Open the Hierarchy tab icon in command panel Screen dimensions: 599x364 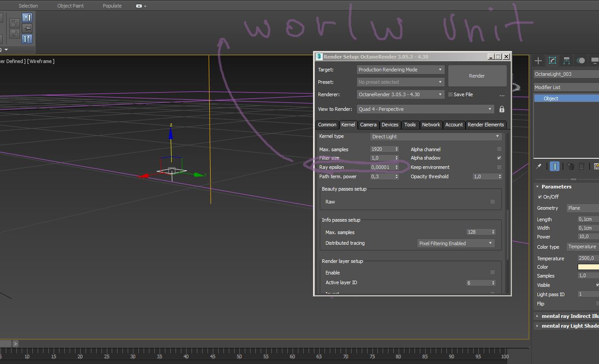567,61
